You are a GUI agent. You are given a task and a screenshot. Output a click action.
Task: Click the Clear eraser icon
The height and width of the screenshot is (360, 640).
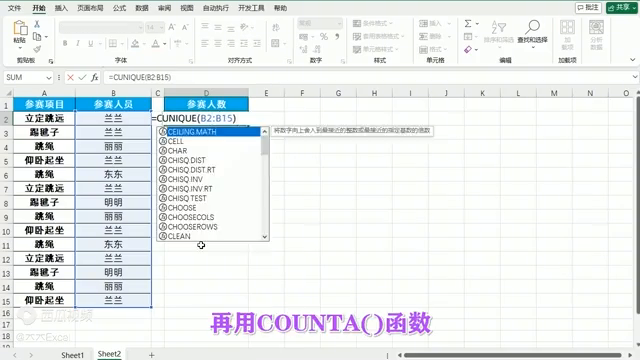point(468,49)
